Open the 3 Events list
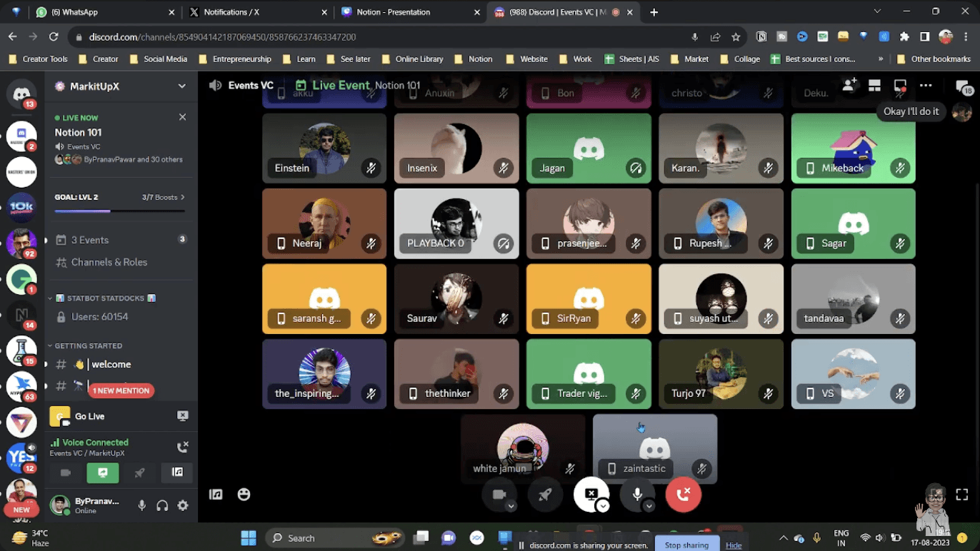980x551 pixels. (x=121, y=240)
